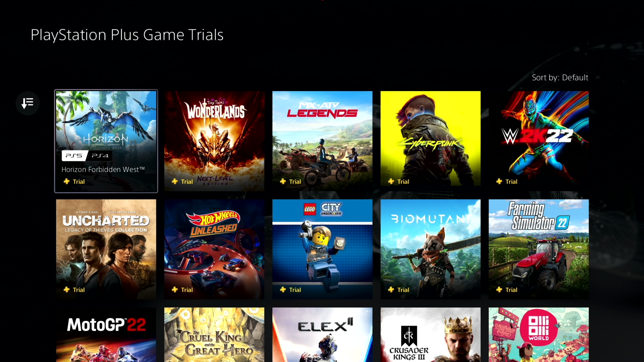Image resolution: width=644 pixels, height=362 pixels.
Task: Open the MX vs ATV Legends trial icon
Action: (322, 141)
